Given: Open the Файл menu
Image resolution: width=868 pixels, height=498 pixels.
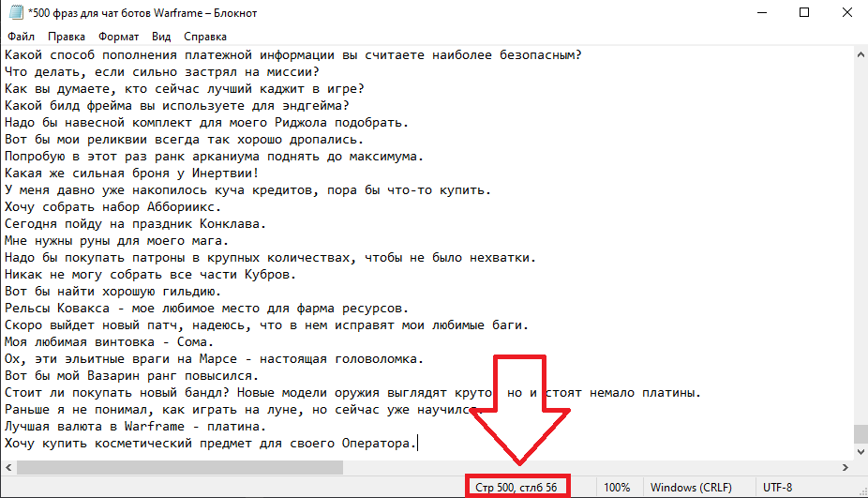Looking at the screenshot, I should click(x=21, y=37).
